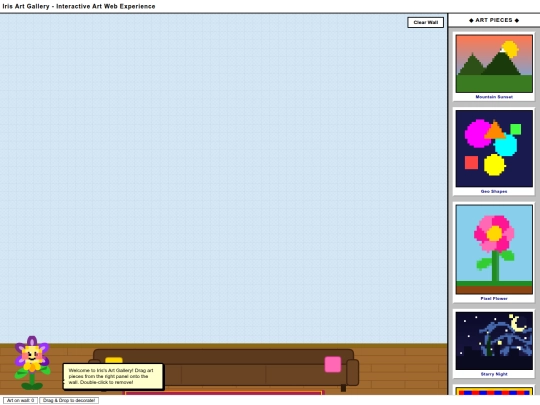The height and width of the screenshot is (405, 540).
Task: Click the Clear Wall button
Action: point(425,22)
